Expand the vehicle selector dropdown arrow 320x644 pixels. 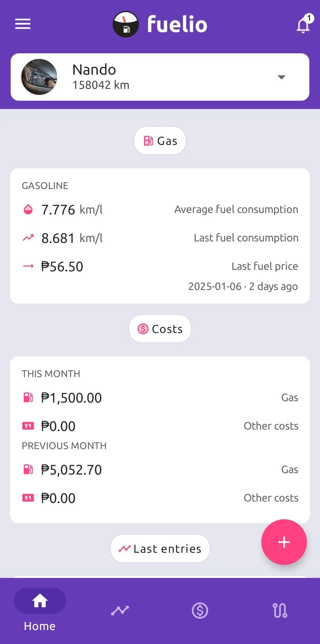(x=281, y=77)
